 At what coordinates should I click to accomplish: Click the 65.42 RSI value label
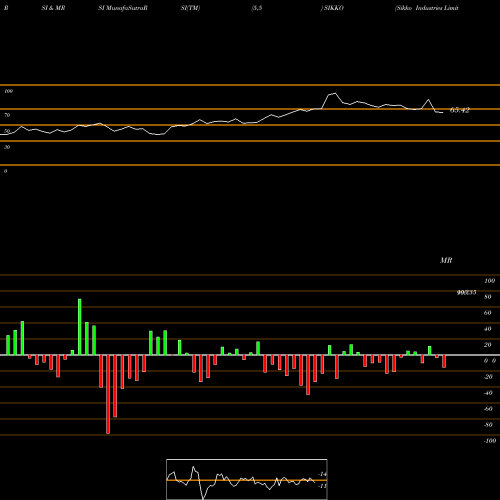(460, 110)
